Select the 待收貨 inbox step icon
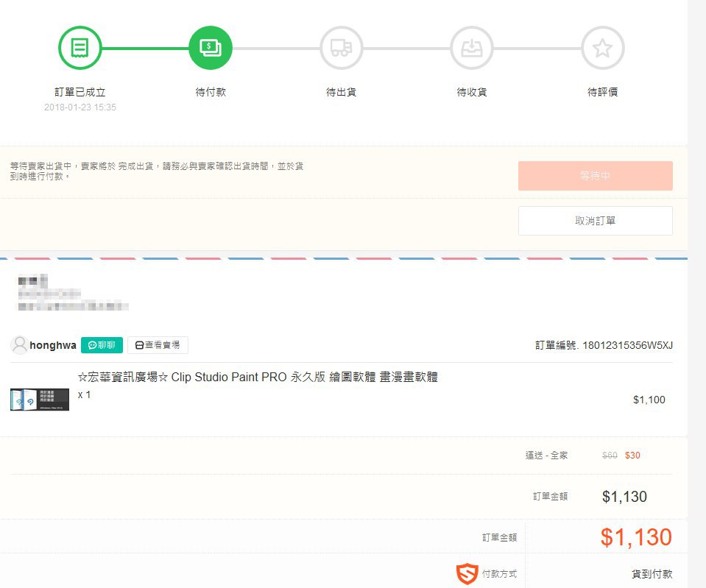This screenshot has width=706, height=588. (472, 49)
